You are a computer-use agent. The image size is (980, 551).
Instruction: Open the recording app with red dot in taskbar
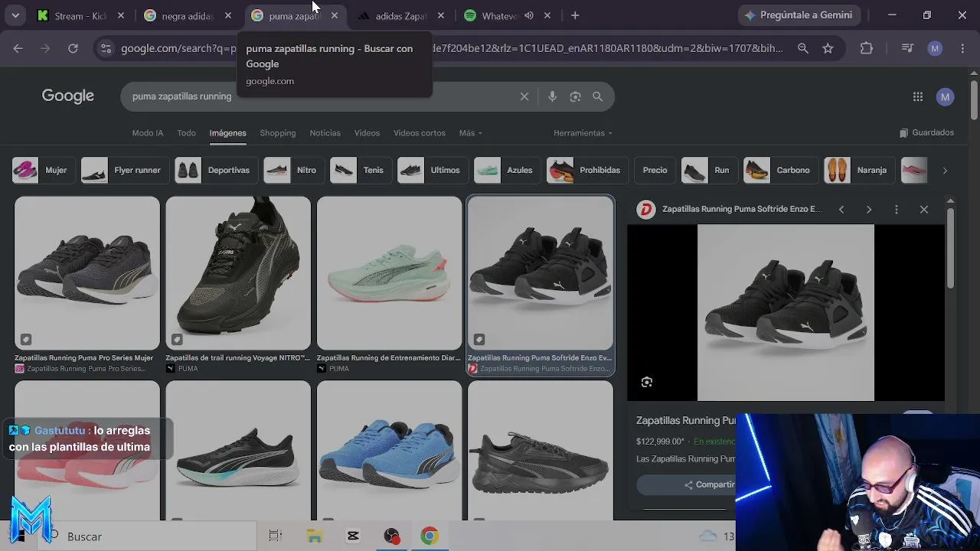pos(392,536)
